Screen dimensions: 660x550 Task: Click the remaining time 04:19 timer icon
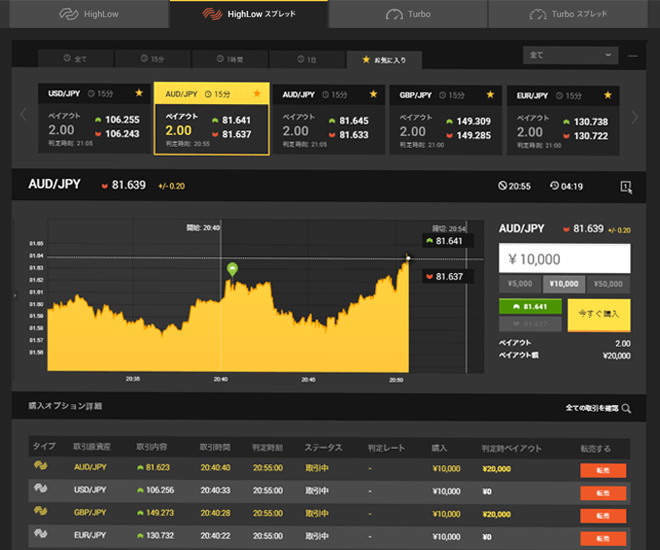tap(554, 186)
